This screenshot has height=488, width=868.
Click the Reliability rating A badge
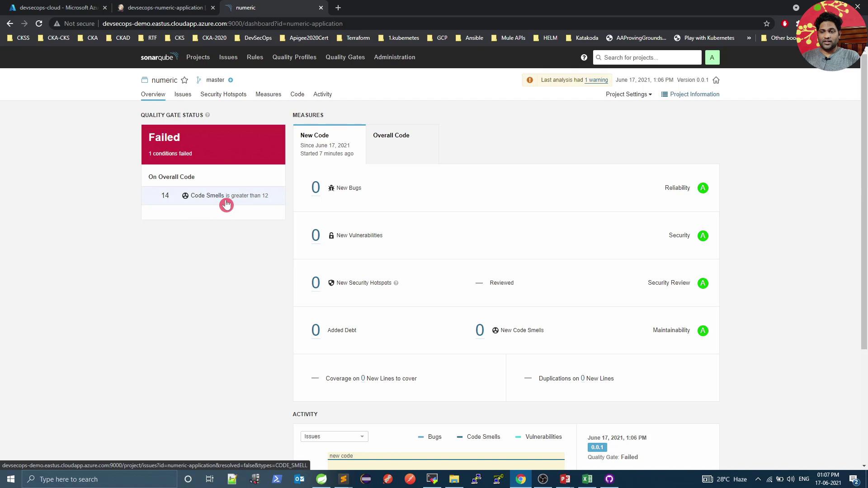[x=703, y=188]
